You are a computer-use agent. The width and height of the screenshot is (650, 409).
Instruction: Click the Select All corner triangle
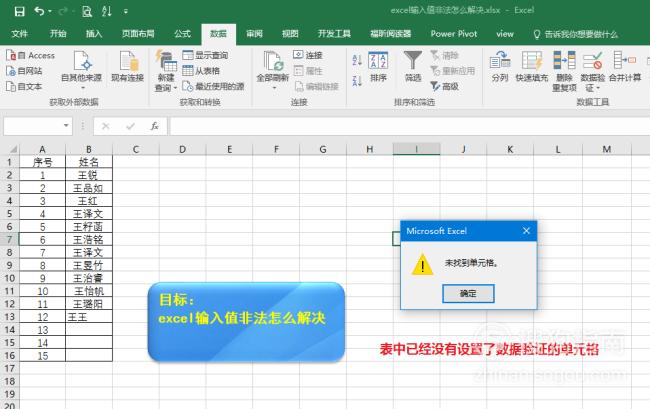(x=12, y=149)
